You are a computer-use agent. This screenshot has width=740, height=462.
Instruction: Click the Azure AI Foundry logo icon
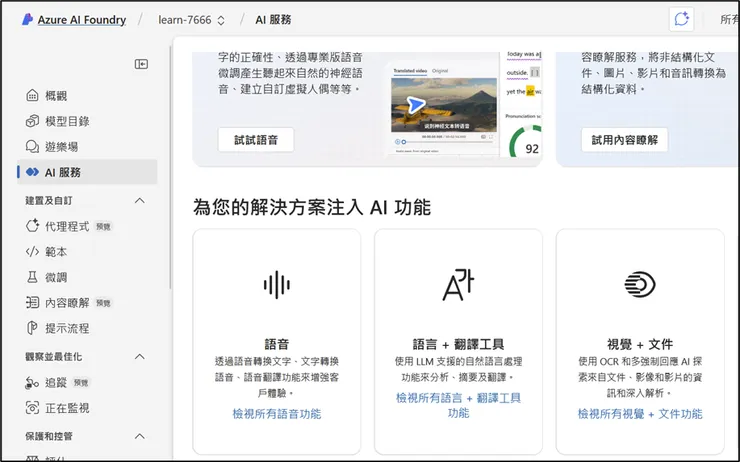pos(27,19)
